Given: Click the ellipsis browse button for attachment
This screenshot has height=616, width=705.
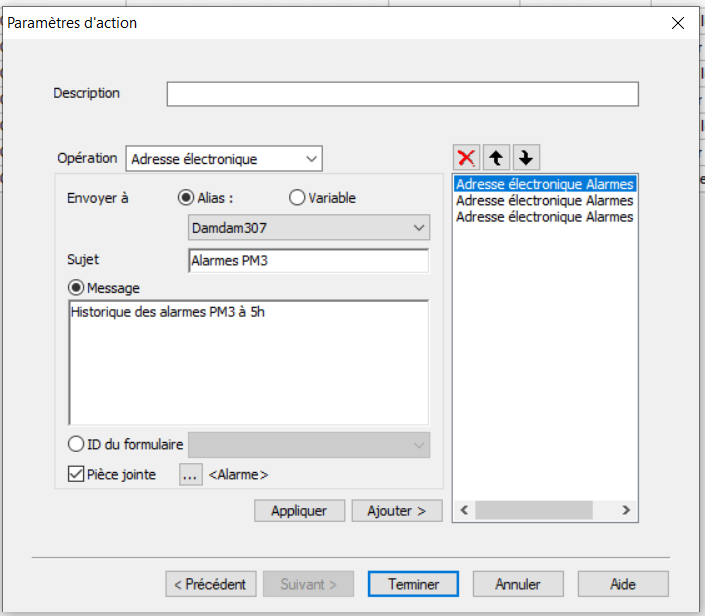Looking at the screenshot, I should (191, 475).
